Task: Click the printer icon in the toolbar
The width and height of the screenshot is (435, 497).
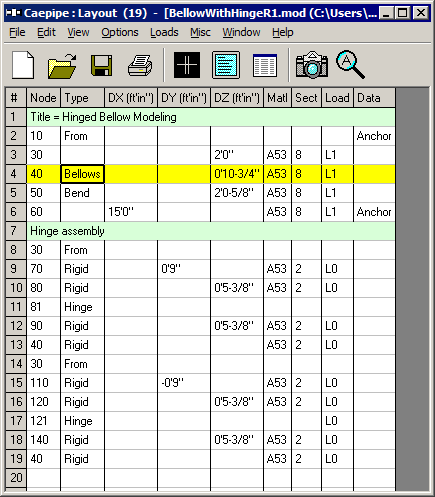Action: (x=140, y=66)
